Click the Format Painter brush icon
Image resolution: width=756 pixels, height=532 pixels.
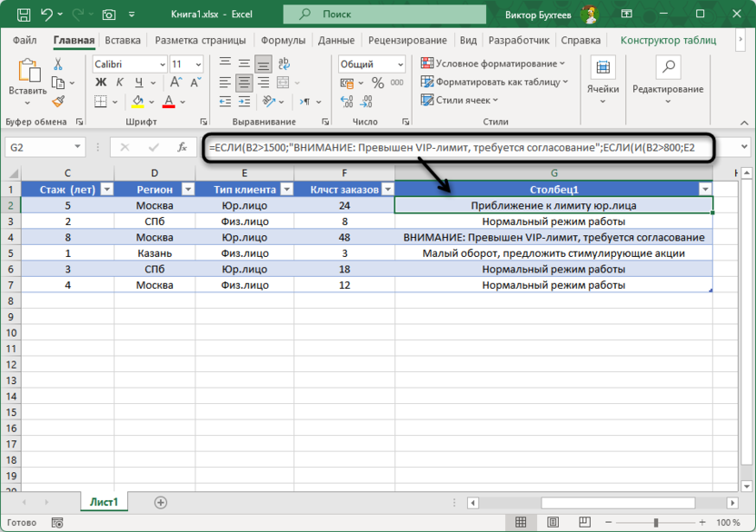coord(58,102)
